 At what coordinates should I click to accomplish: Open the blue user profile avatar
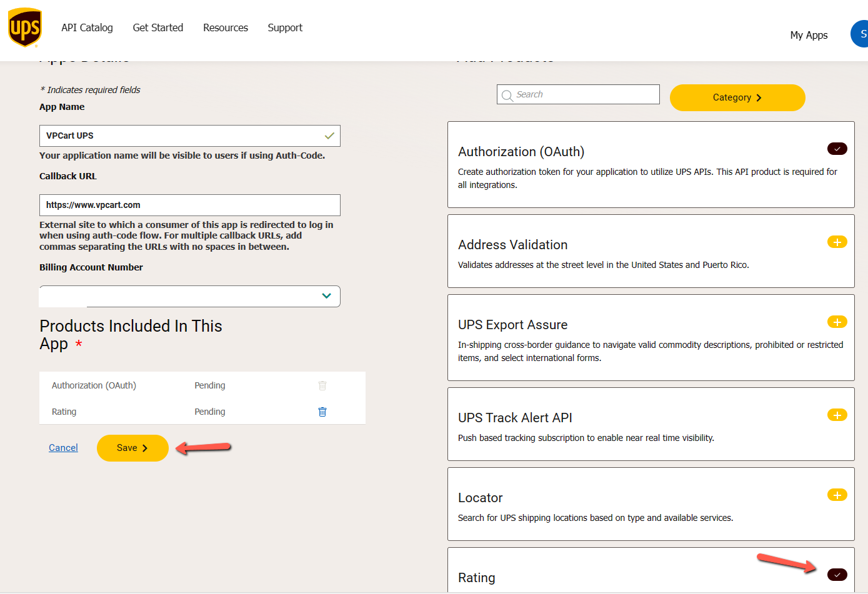[x=860, y=34]
